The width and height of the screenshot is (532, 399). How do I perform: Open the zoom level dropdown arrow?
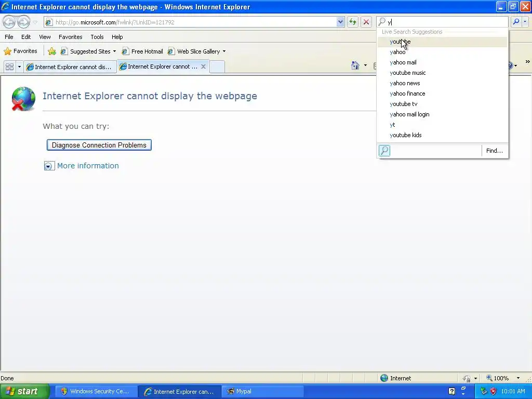pyautogui.click(x=518, y=378)
